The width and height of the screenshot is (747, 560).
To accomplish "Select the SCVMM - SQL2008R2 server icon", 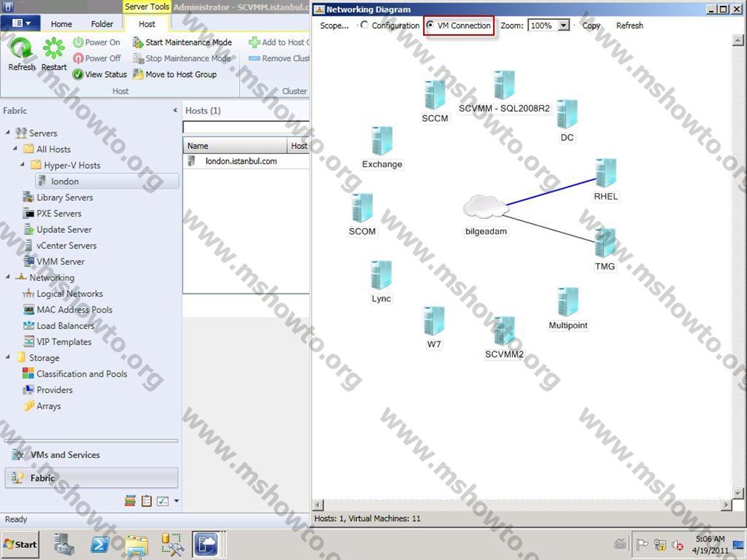I will coord(504,85).
